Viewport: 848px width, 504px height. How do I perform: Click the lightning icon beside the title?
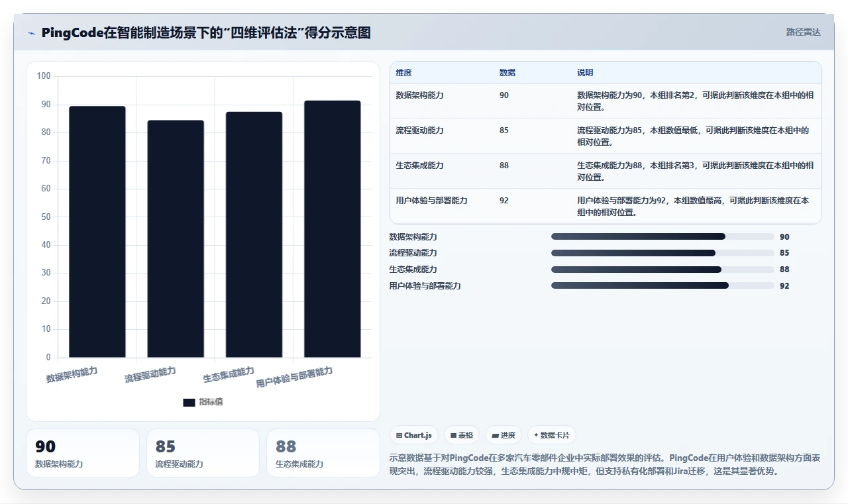[x=32, y=32]
